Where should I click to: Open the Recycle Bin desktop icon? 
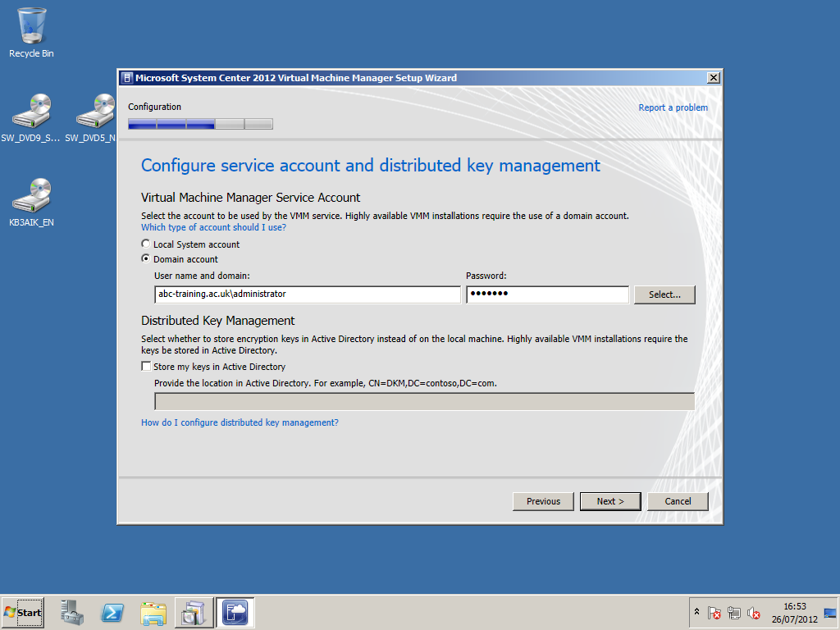tap(32, 32)
